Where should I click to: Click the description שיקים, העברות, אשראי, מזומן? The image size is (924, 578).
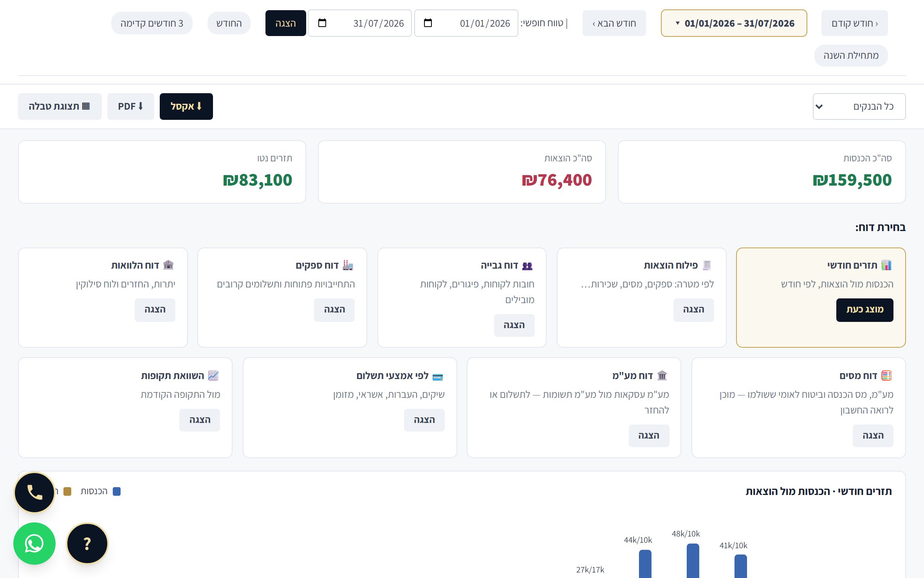[x=389, y=395]
